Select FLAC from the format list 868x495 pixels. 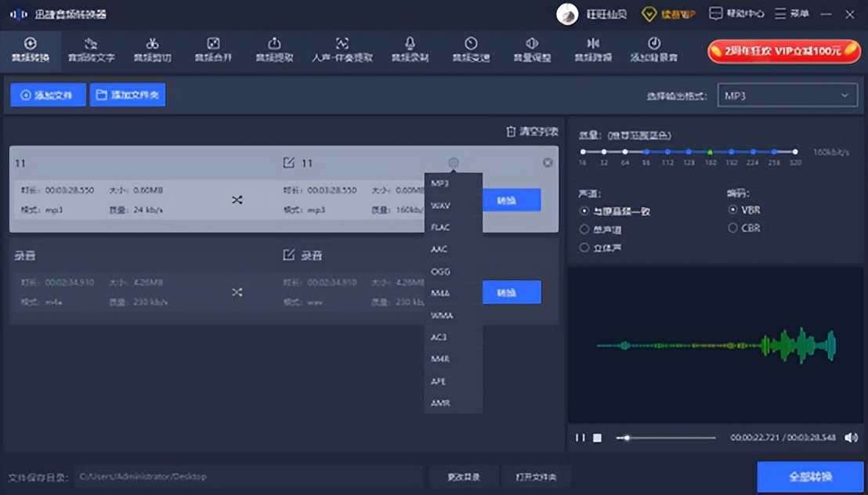[443, 226]
